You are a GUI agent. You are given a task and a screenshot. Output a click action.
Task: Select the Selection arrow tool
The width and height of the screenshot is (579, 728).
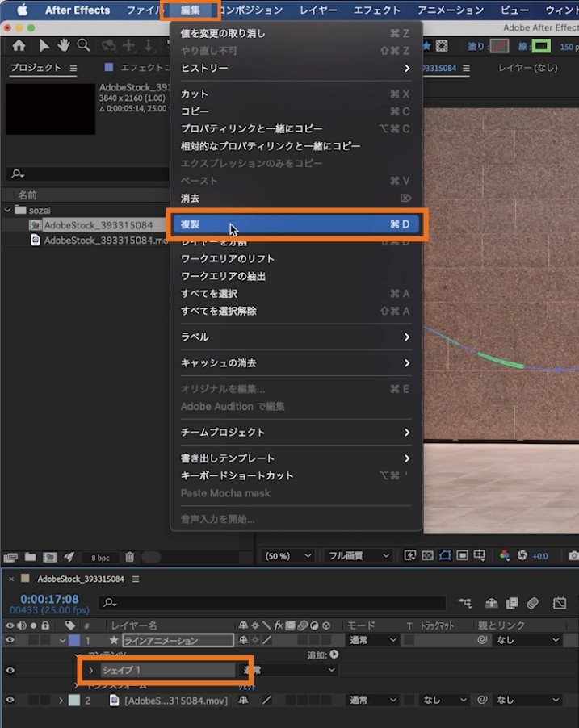click(x=44, y=45)
